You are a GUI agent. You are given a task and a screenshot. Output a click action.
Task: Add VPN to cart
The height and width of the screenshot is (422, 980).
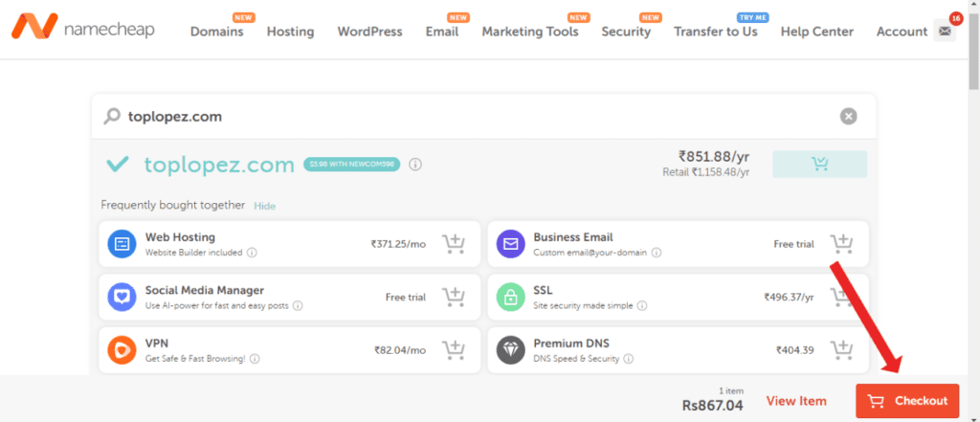[x=453, y=349]
